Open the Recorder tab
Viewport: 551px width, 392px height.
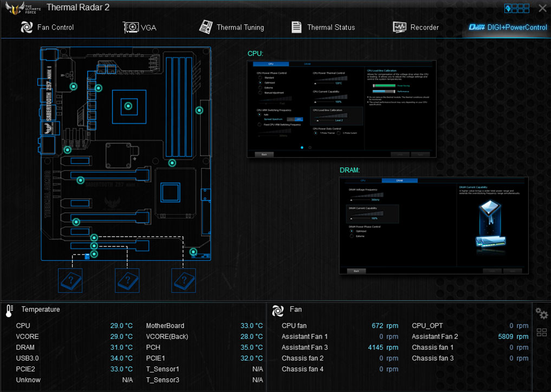click(416, 27)
